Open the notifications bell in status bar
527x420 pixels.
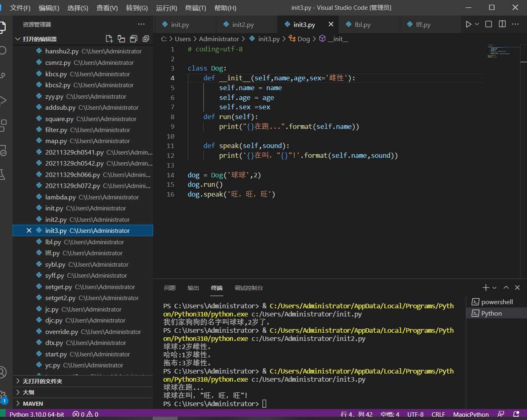click(x=516, y=414)
